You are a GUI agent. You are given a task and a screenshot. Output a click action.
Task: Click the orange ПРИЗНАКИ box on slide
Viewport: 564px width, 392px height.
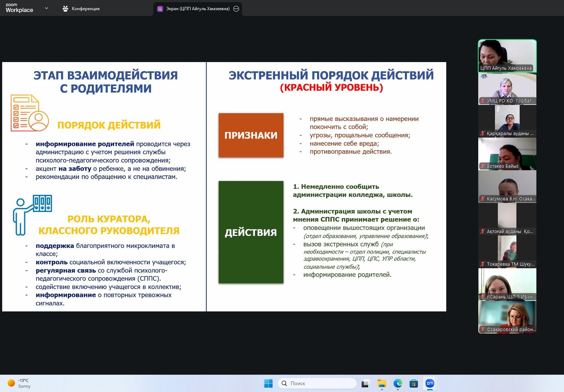(251, 135)
